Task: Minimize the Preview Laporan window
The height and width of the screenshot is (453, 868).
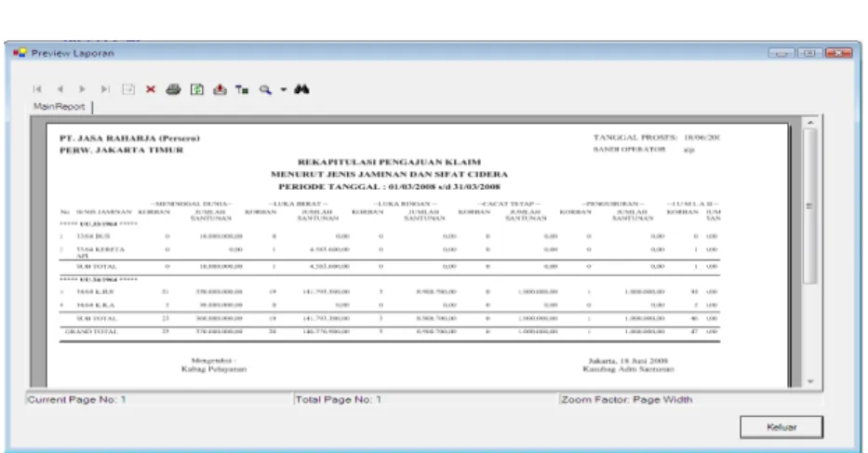Action: pos(781,53)
